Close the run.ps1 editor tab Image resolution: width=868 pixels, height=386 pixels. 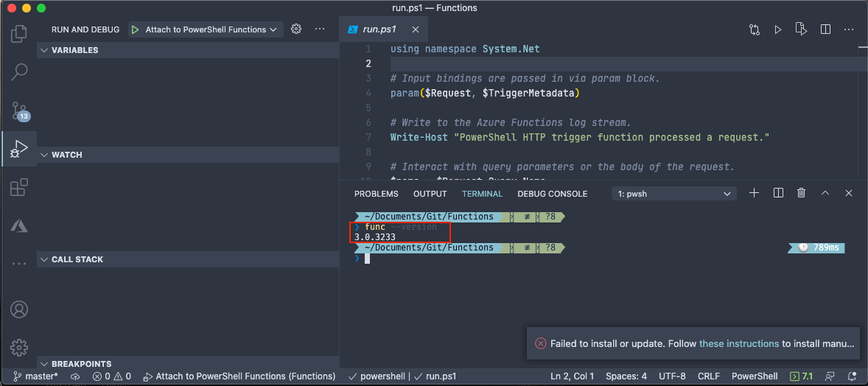tap(416, 29)
